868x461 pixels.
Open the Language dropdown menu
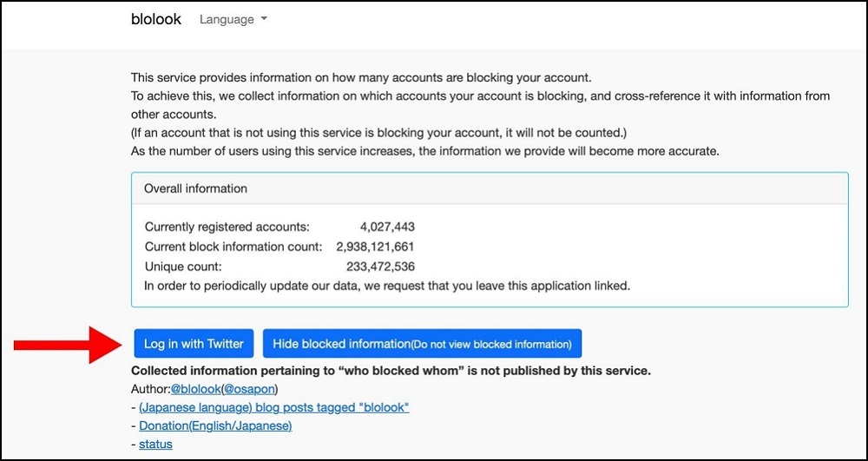[233, 19]
